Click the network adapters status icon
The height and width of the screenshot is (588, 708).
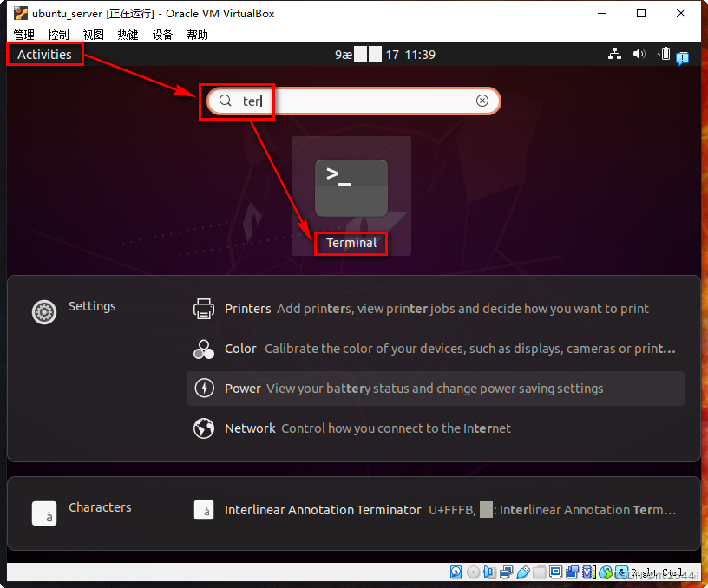tap(506, 572)
